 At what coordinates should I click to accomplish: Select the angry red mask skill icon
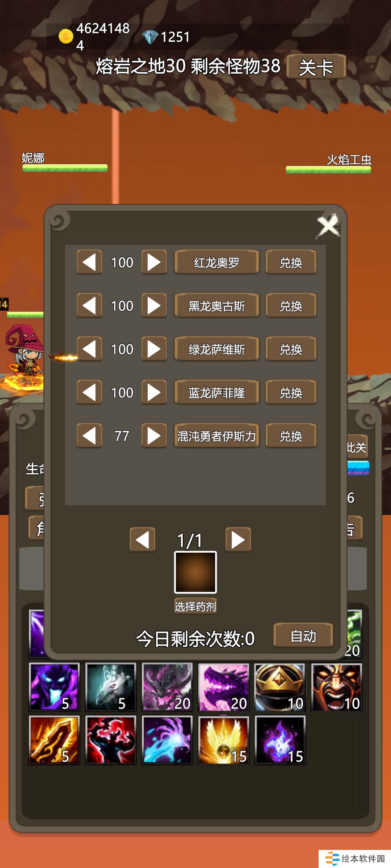pyautogui.click(x=337, y=687)
